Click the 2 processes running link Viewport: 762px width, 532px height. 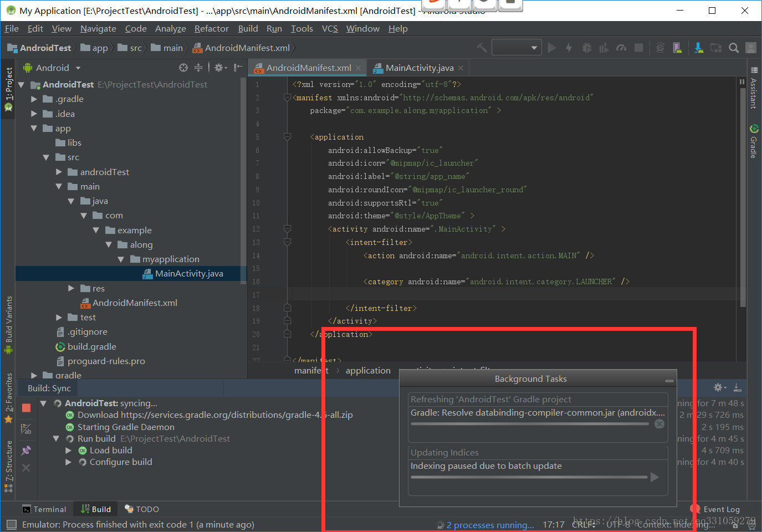pos(490,525)
